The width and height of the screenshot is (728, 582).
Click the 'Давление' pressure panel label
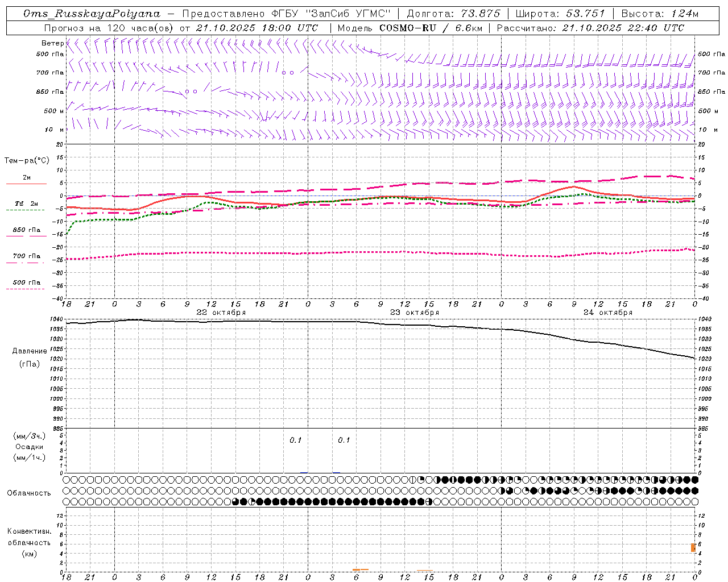coord(30,351)
